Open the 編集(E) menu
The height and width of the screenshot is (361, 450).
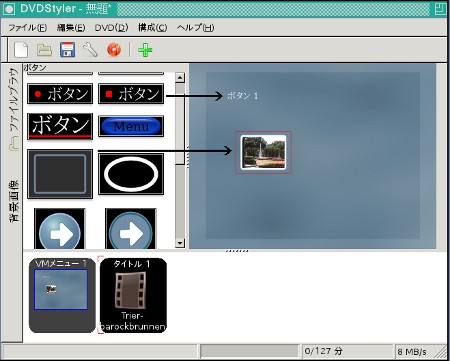(x=71, y=28)
